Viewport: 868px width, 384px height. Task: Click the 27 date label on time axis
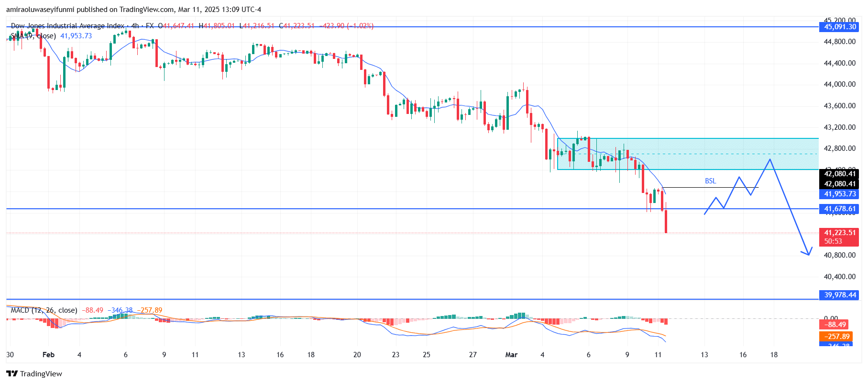click(x=473, y=355)
